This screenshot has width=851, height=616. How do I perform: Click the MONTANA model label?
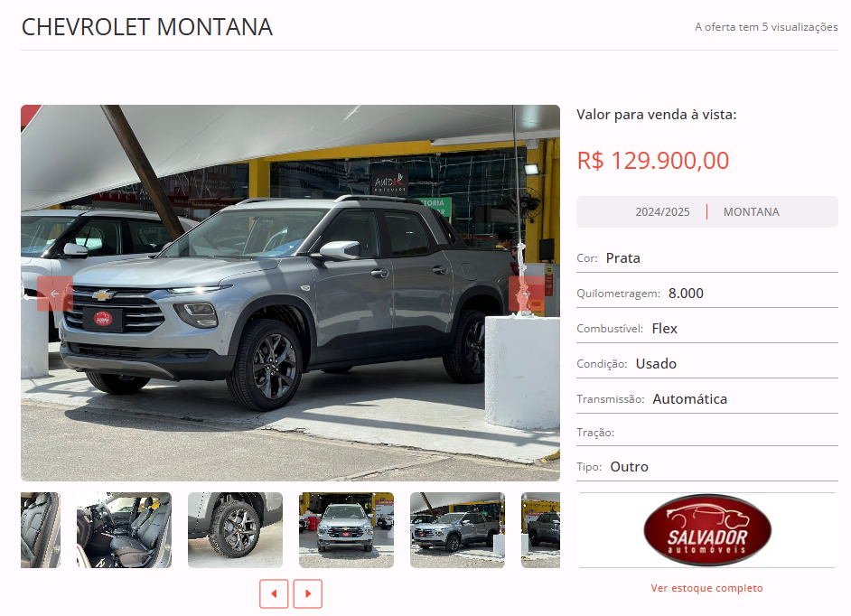click(751, 212)
